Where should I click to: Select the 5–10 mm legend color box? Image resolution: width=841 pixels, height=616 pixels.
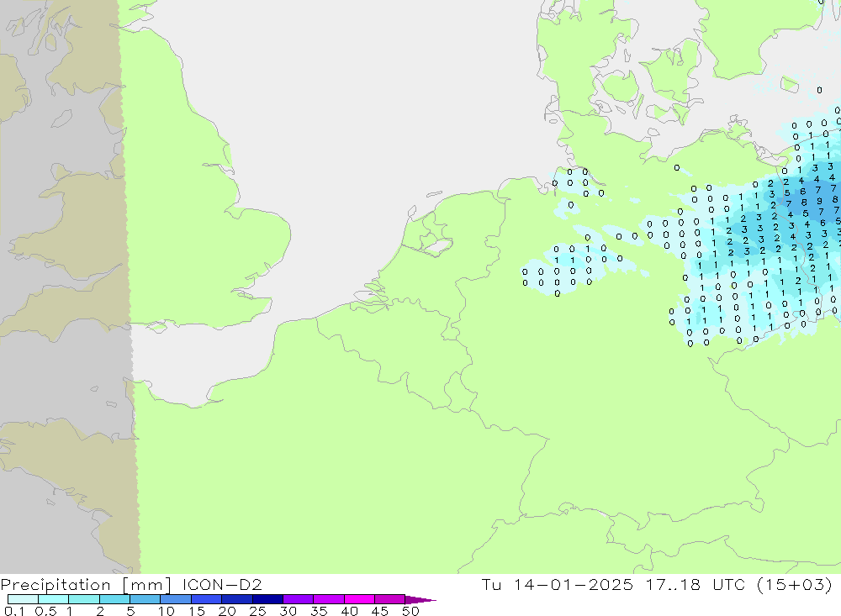pos(145,599)
